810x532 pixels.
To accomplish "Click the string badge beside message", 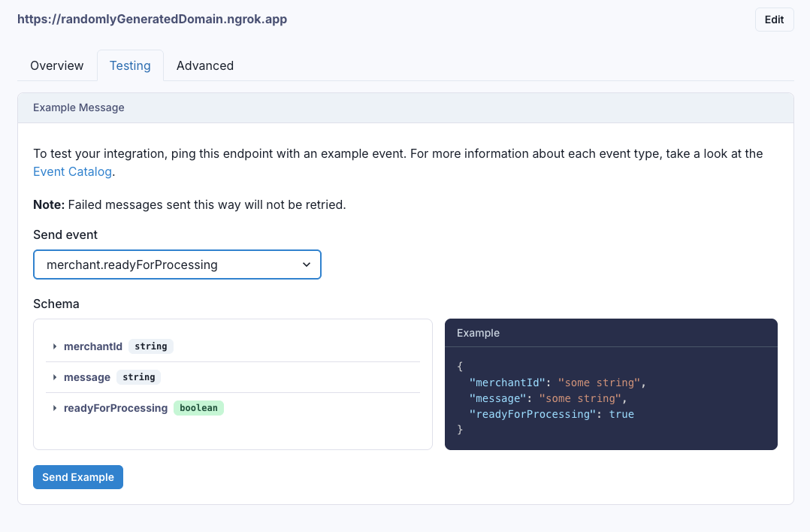I will (138, 377).
